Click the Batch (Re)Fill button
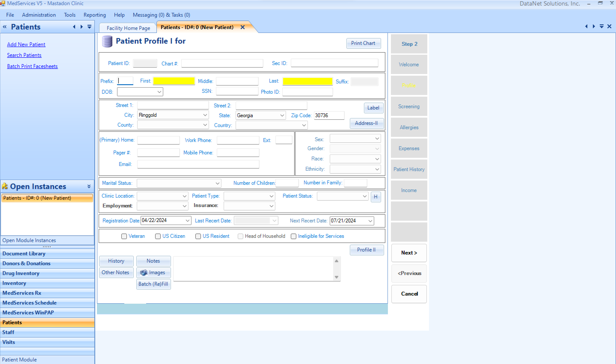Image resolution: width=616 pixels, height=364 pixels. pos(153,284)
